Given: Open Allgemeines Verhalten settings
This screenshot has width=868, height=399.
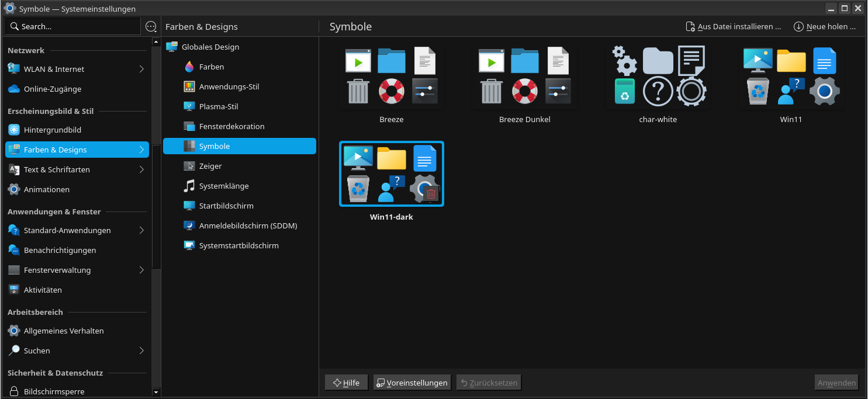Looking at the screenshot, I should [x=77, y=331].
